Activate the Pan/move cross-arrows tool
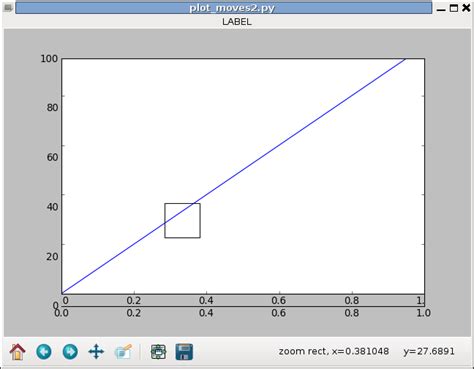 (x=96, y=352)
